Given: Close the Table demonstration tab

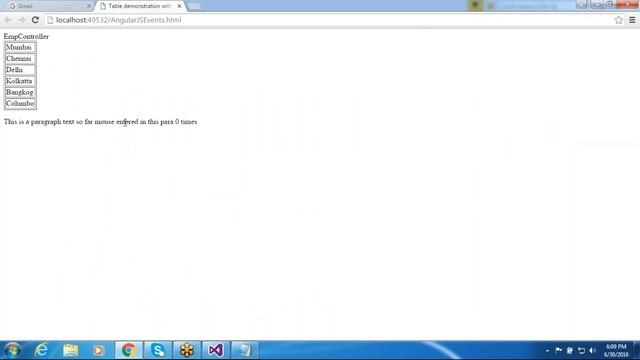Looking at the screenshot, I should tap(179, 6).
